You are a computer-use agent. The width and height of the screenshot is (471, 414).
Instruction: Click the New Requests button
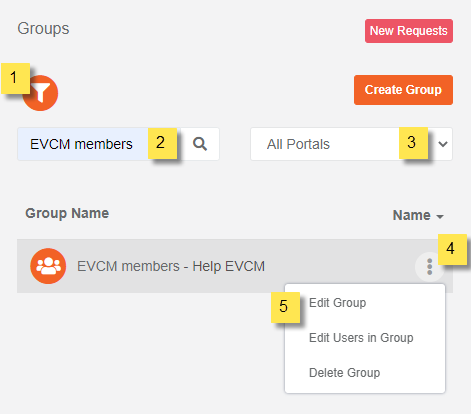(x=409, y=31)
